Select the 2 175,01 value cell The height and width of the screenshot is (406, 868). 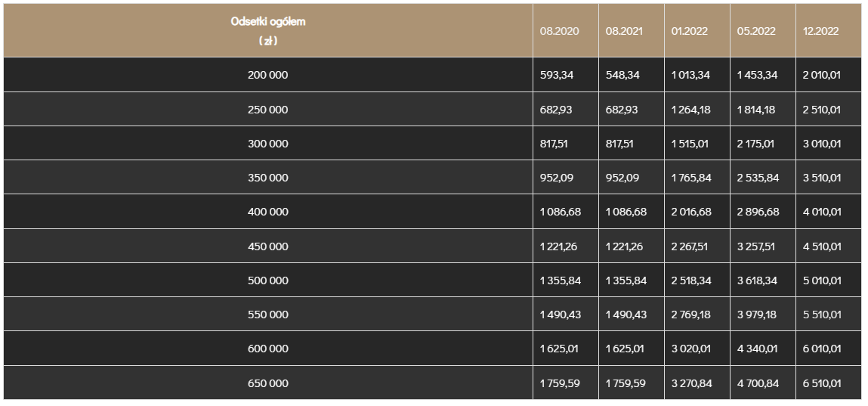pos(758,144)
